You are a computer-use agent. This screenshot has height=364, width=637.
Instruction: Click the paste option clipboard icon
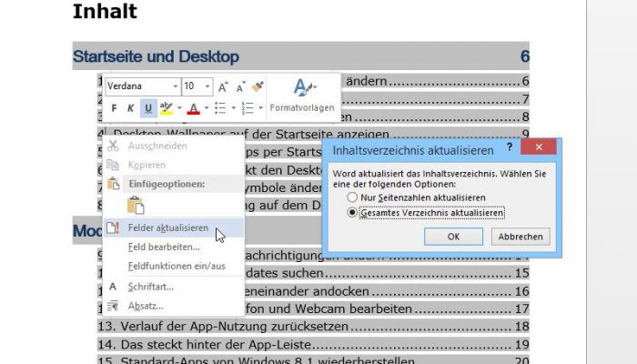[136, 205]
